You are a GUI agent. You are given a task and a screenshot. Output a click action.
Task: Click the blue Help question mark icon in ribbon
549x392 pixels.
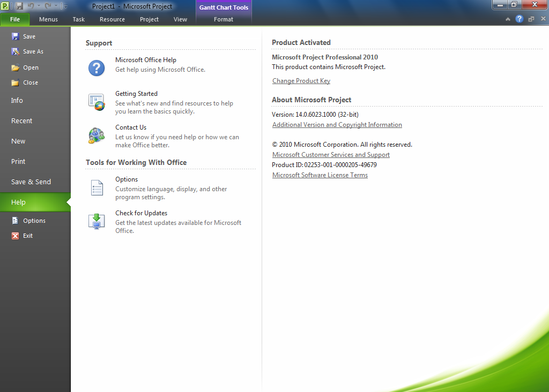click(519, 19)
